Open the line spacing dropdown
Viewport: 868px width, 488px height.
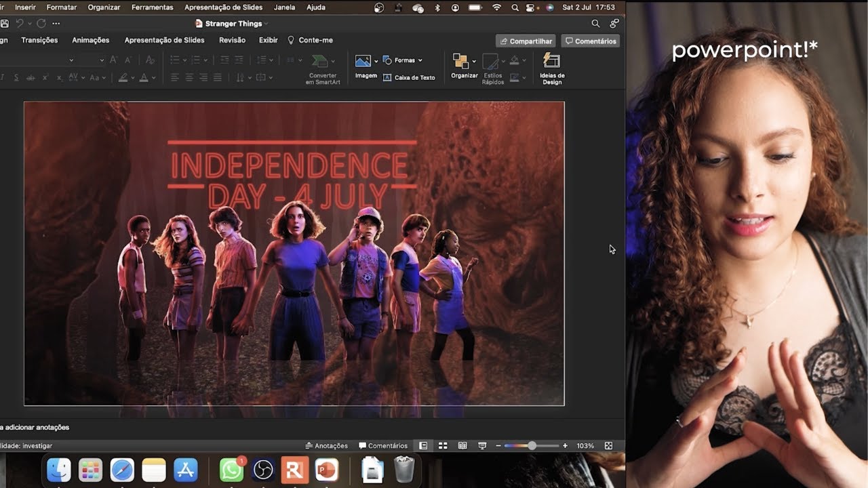[271, 60]
